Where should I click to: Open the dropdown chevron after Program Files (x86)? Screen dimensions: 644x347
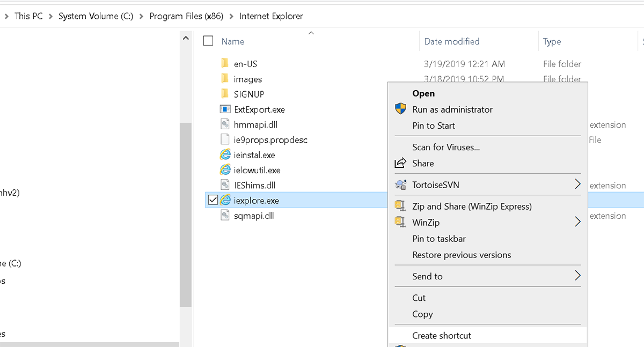(232, 17)
